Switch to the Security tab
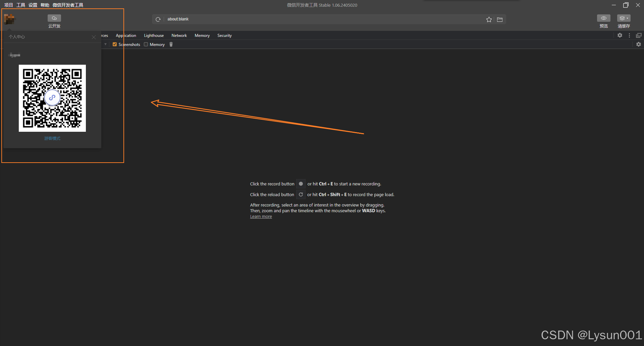Image resolution: width=644 pixels, height=346 pixels. click(x=224, y=36)
